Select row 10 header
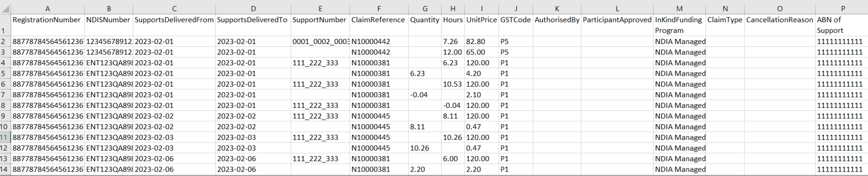This screenshot has height=176, width=868. (5, 127)
